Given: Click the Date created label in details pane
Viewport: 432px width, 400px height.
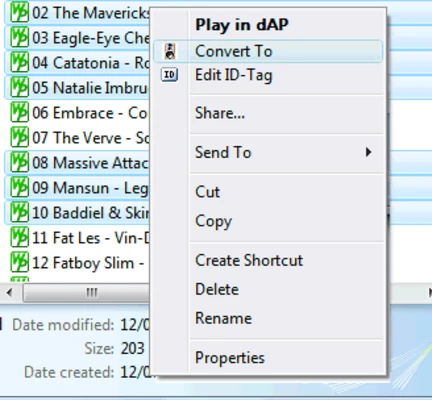Looking at the screenshot, I should coord(69,372).
